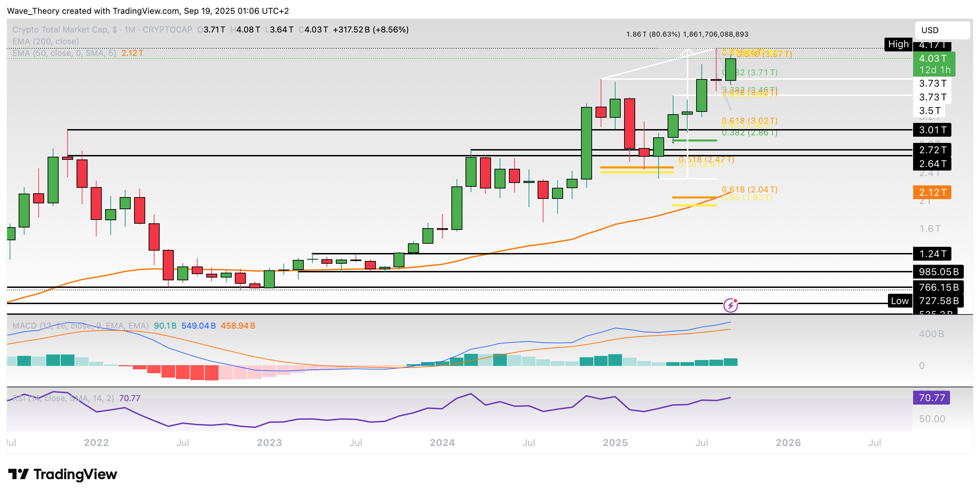Click the TradingView logo at bottom left
Image resolution: width=980 pixels, height=495 pixels.
point(63,474)
